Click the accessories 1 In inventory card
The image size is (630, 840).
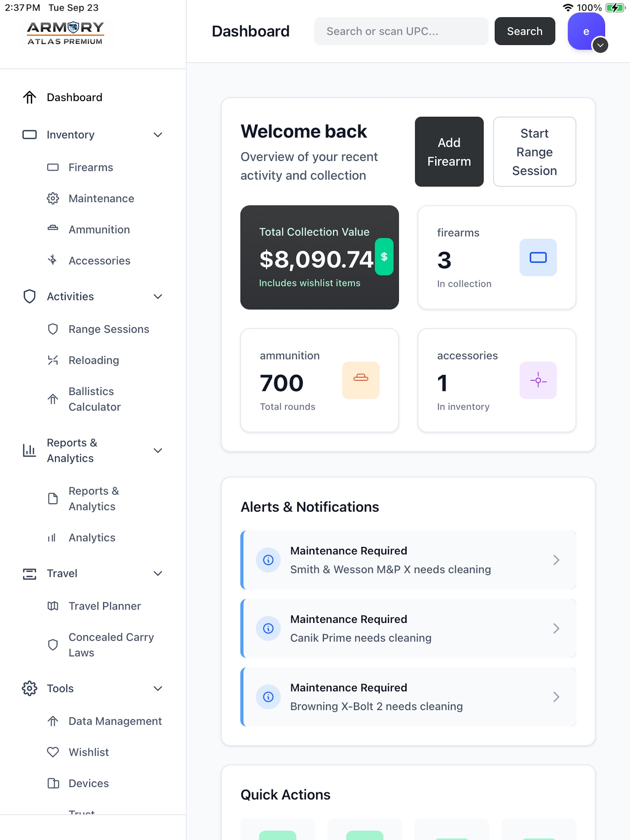click(497, 381)
